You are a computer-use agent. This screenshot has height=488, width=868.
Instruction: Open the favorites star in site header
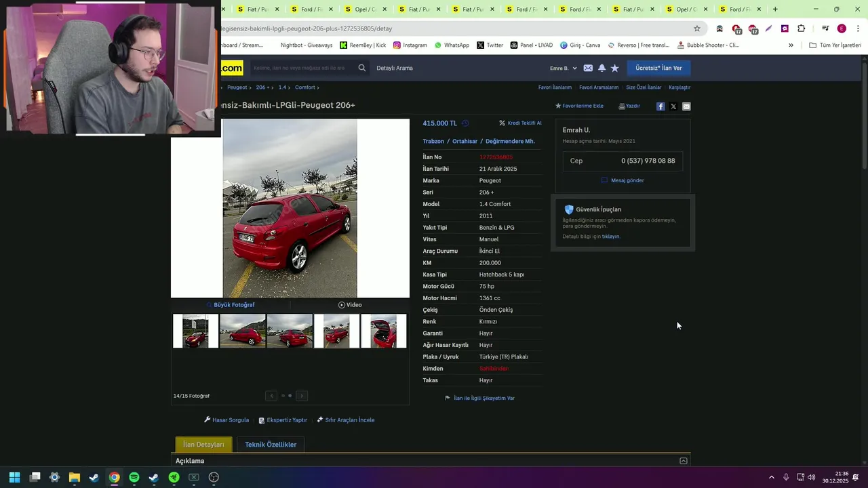click(615, 68)
